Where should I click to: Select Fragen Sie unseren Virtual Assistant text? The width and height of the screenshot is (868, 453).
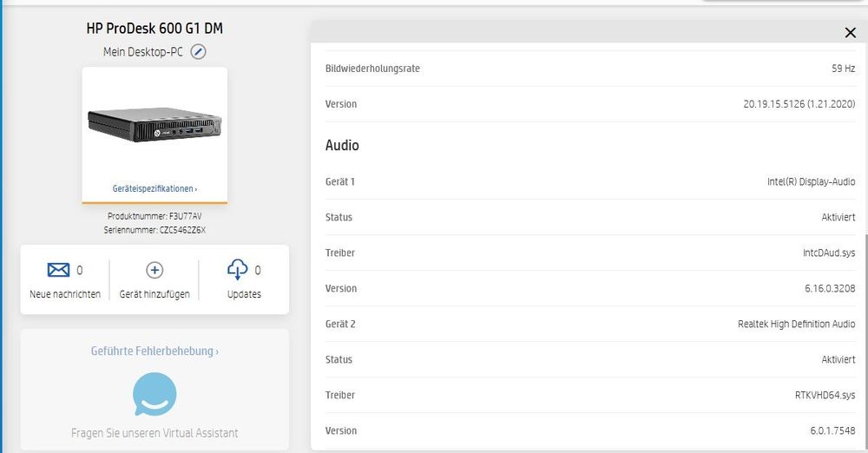point(155,433)
